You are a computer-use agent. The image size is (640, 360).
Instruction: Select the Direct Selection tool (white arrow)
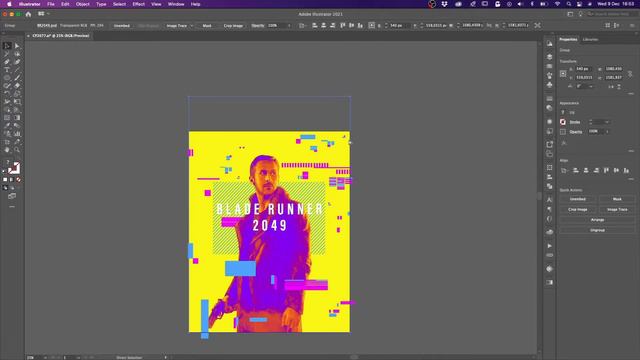point(17,46)
